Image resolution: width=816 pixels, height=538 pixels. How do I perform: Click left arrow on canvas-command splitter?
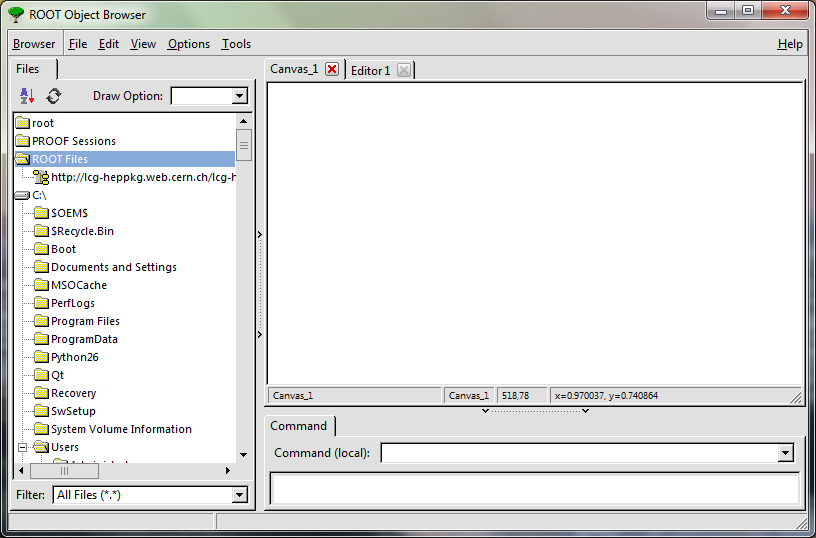click(485, 411)
